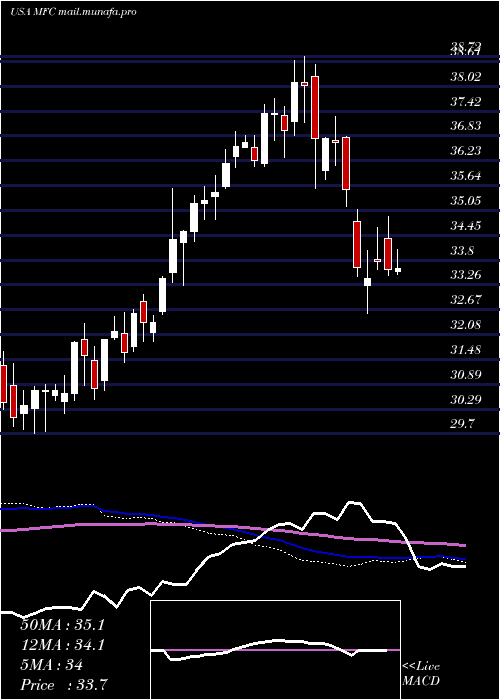
Task: Click the '5MA : 34' readout
Action: click(x=51, y=665)
